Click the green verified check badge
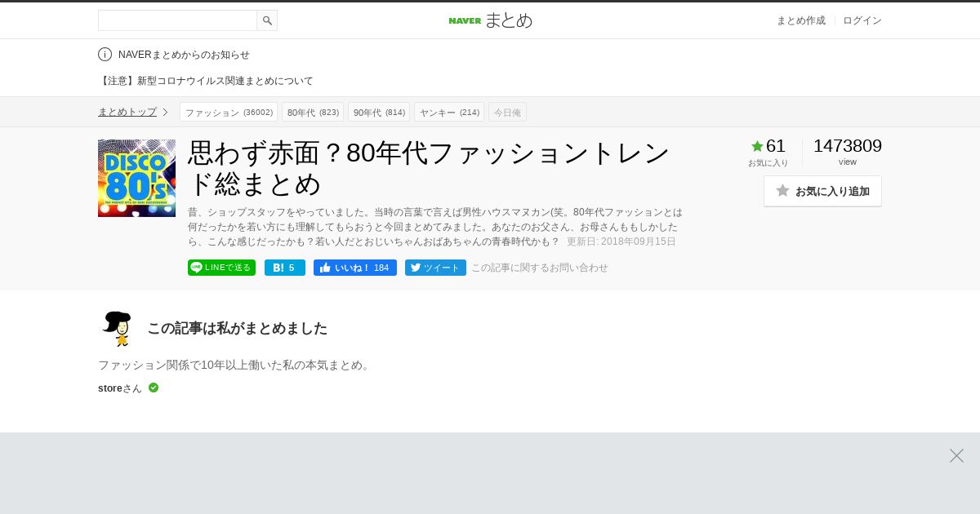This screenshot has width=980, height=514. [x=154, y=388]
